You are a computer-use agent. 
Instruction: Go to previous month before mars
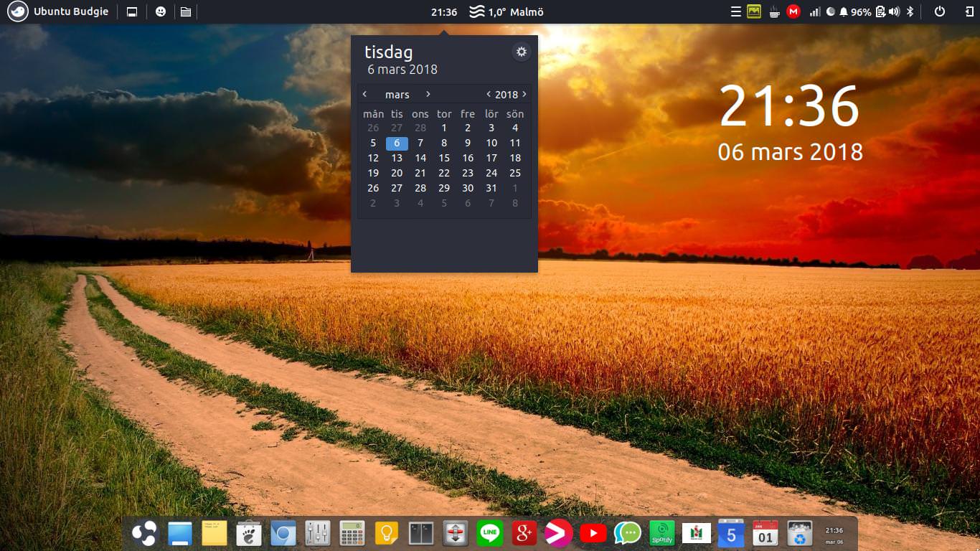364,94
